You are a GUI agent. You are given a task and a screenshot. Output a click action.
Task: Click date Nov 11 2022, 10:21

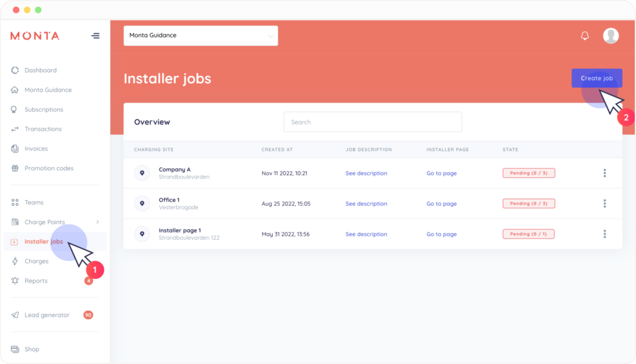(284, 173)
